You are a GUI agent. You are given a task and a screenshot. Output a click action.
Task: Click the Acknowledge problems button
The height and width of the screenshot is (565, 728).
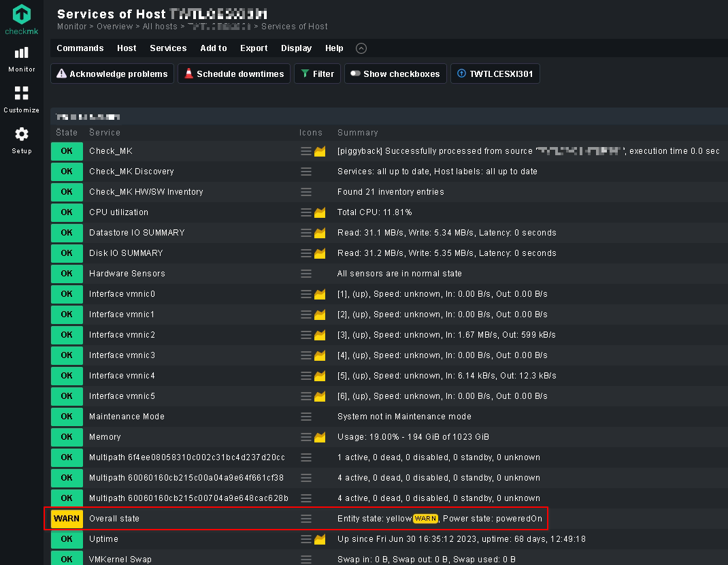click(x=112, y=74)
